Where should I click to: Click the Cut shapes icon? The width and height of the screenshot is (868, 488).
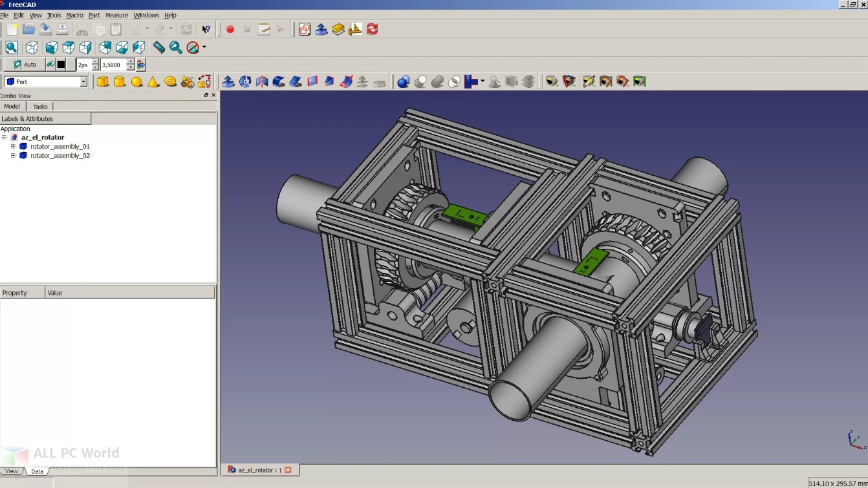[420, 81]
